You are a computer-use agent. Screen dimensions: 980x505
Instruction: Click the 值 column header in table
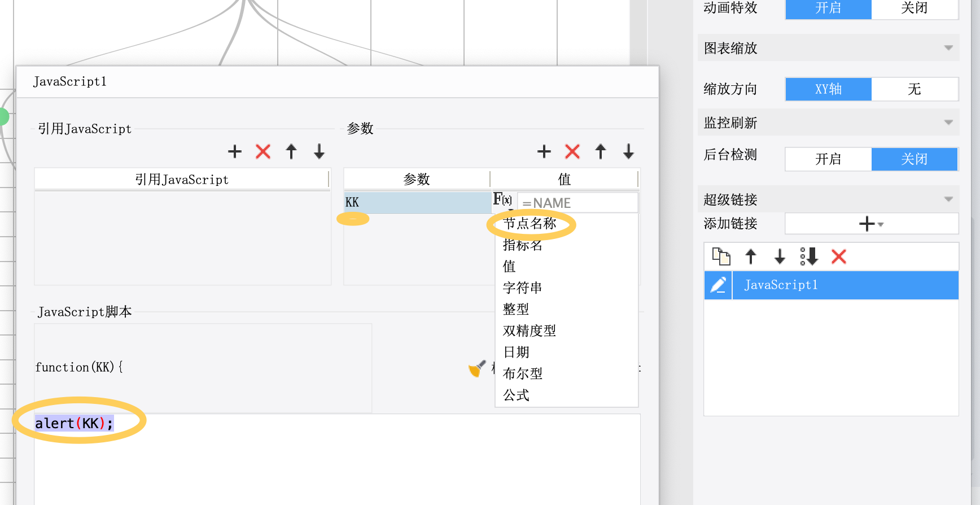pyautogui.click(x=565, y=180)
